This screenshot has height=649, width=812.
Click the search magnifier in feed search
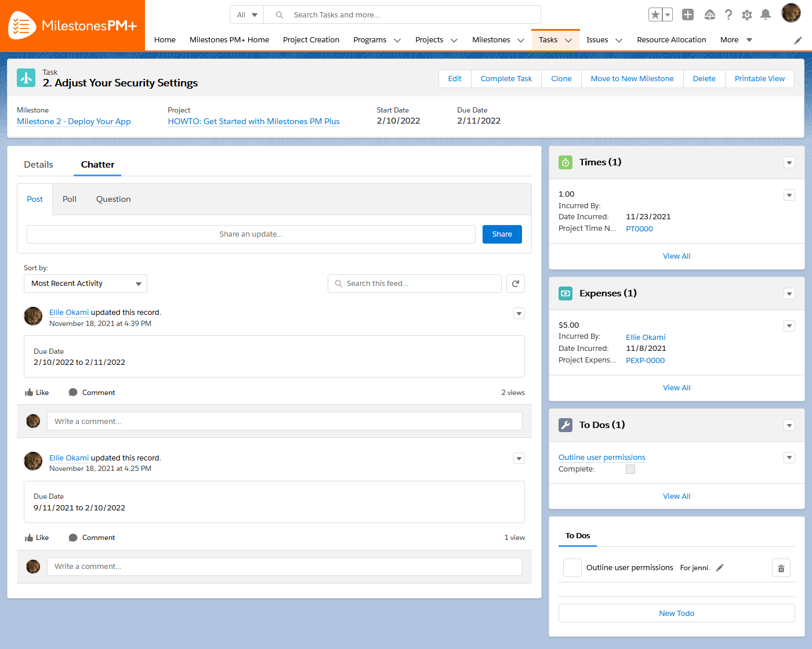pos(339,284)
